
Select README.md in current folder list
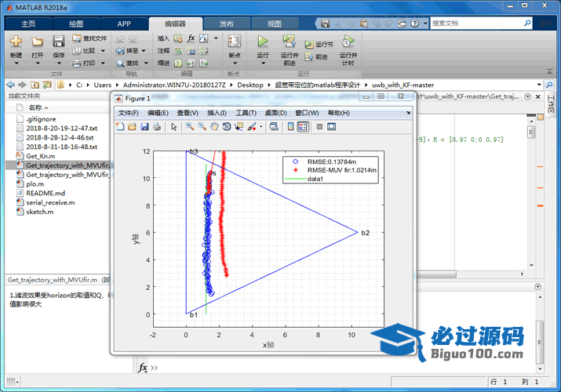[46, 194]
